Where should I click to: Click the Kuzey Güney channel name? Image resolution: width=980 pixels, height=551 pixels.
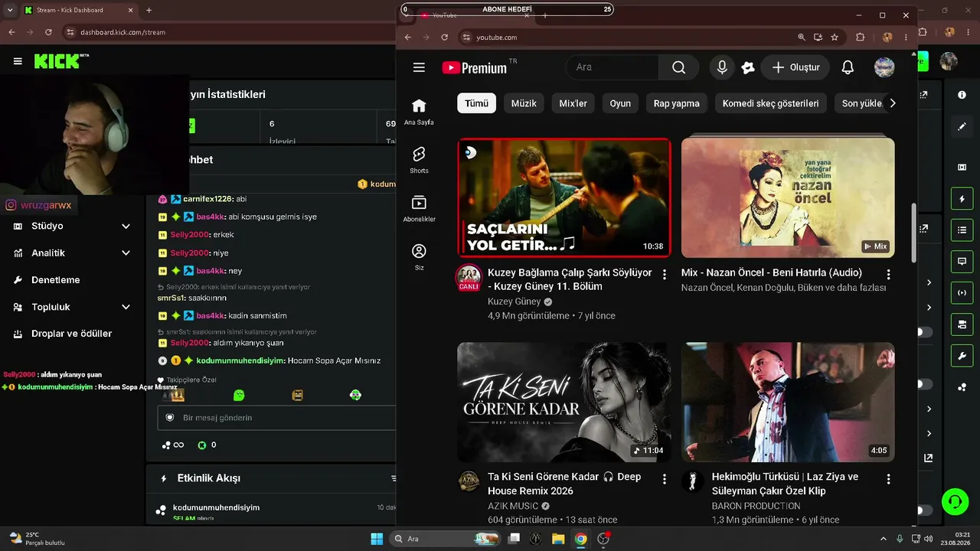[x=514, y=302]
